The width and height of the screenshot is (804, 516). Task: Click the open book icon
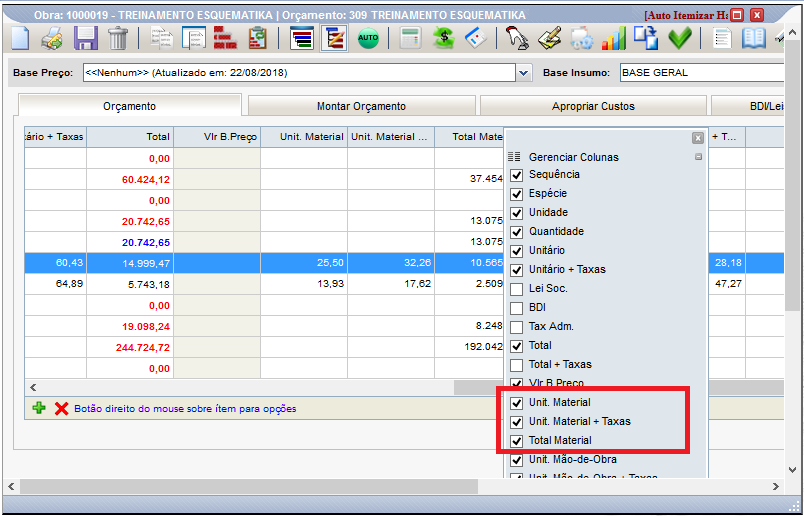tap(754, 38)
